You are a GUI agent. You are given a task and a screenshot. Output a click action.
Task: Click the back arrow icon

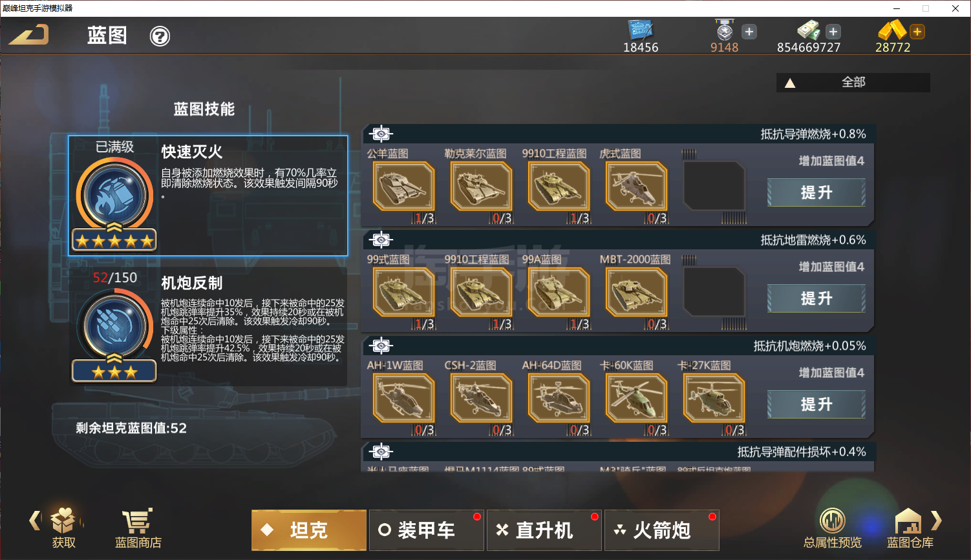(29, 34)
